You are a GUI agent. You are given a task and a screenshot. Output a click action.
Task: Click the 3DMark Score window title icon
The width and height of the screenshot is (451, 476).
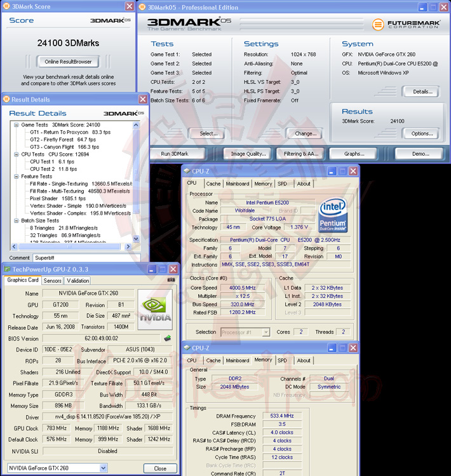click(x=6, y=6)
